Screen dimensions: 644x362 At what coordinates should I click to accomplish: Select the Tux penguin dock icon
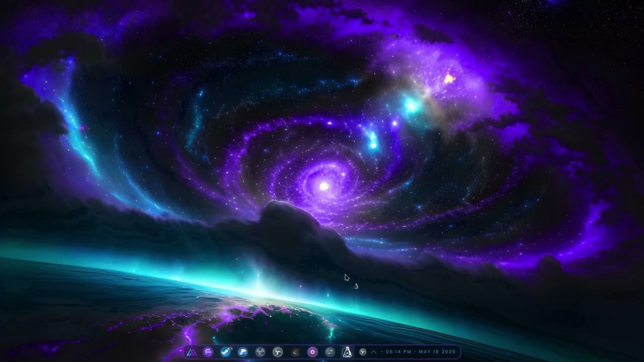347,352
